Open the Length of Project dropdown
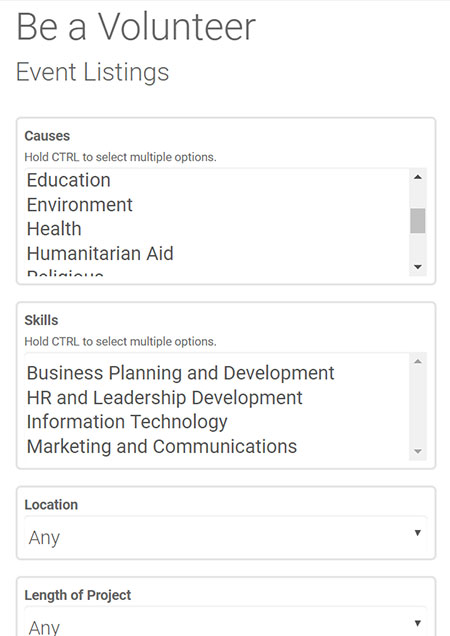The height and width of the screenshot is (636, 450). pyautogui.click(x=226, y=623)
